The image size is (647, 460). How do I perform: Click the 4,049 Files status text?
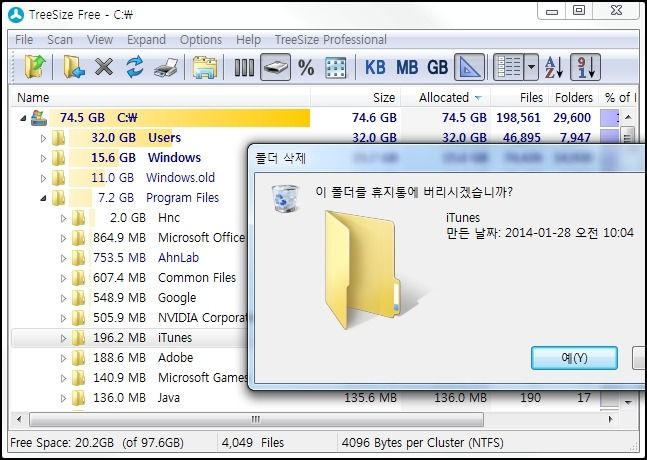pos(253,443)
